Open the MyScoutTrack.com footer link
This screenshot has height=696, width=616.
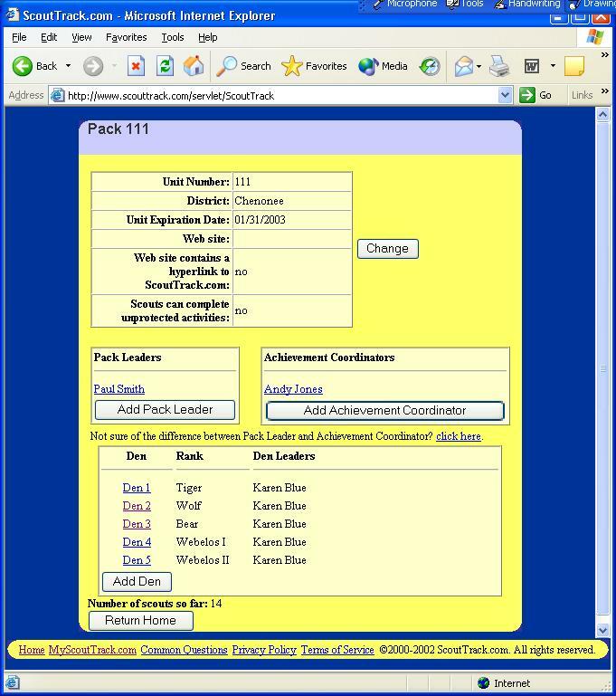pyautogui.click(x=92, y=650)
